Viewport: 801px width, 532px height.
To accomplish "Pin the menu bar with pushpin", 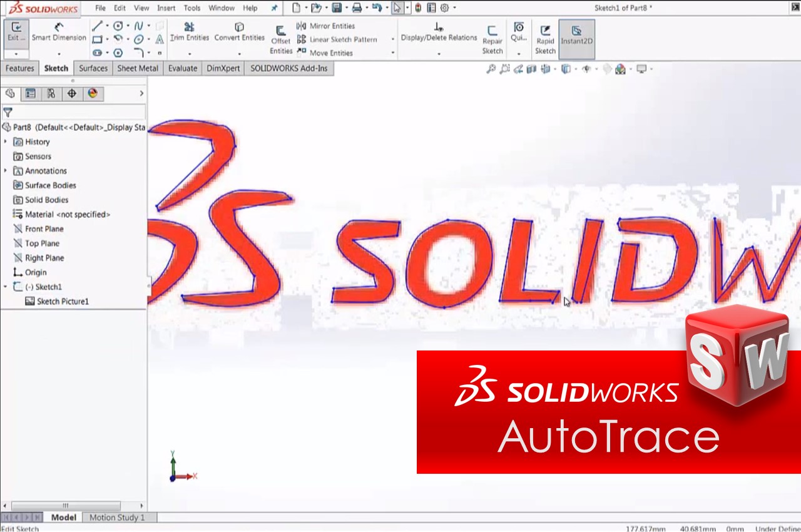I will pyautogui.click(x=274, y=8).
